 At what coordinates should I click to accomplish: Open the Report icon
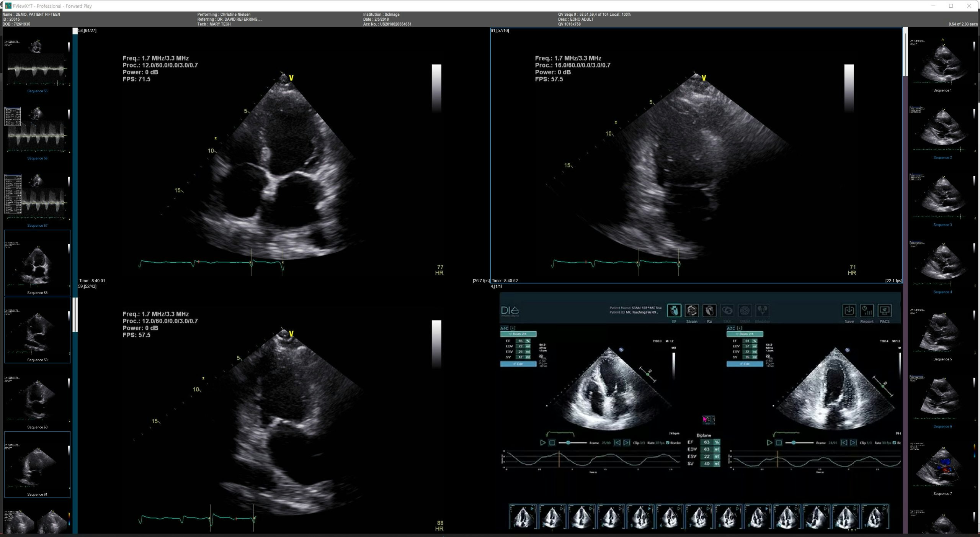point(867,311)
